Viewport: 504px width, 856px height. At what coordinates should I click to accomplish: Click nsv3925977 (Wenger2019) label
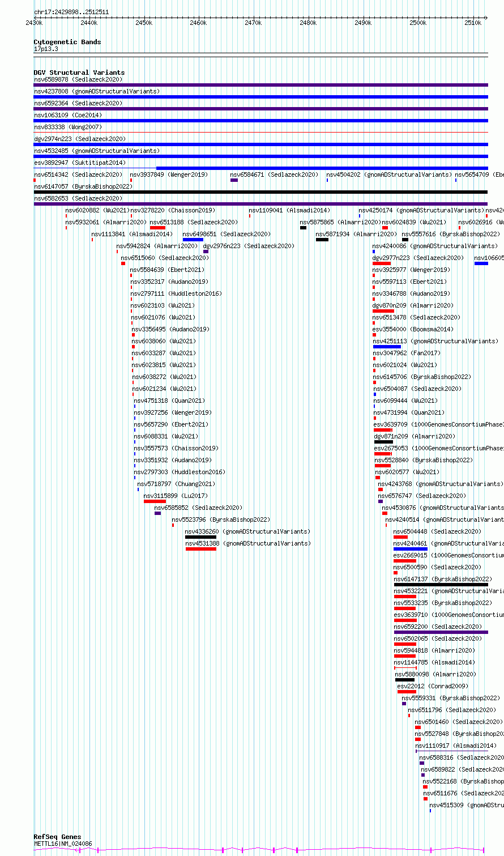click(412, 270)
